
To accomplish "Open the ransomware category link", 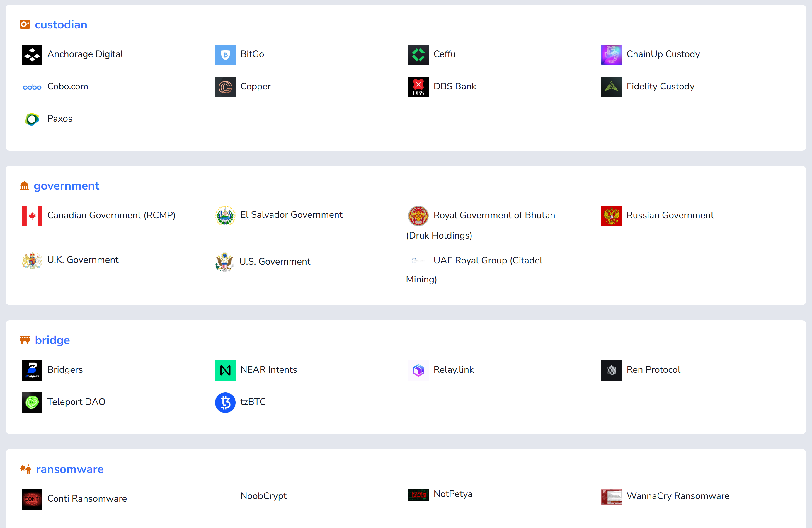I will point(70,469).
